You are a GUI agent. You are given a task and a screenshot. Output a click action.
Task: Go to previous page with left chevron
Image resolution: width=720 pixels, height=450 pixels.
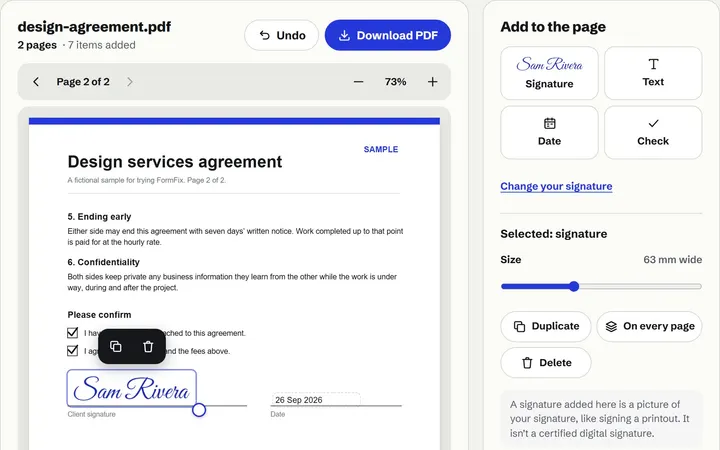tap(36, 82)
